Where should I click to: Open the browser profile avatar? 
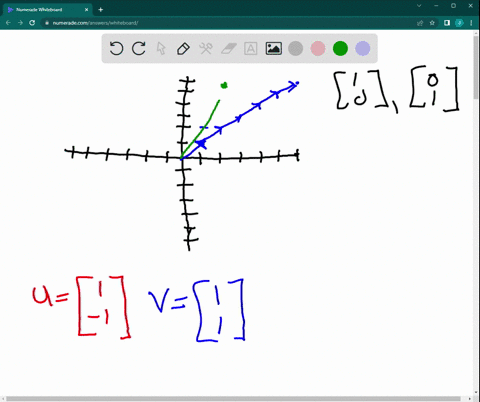[459, 23]
